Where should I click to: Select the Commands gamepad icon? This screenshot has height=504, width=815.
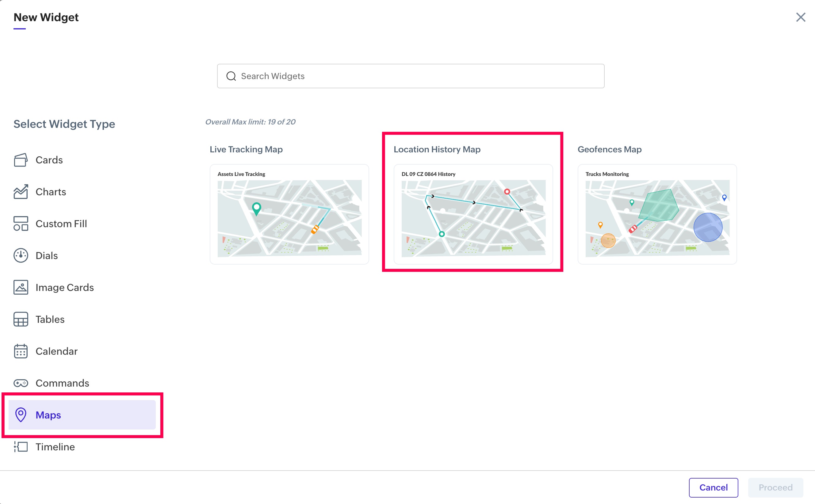coord(21,383)
